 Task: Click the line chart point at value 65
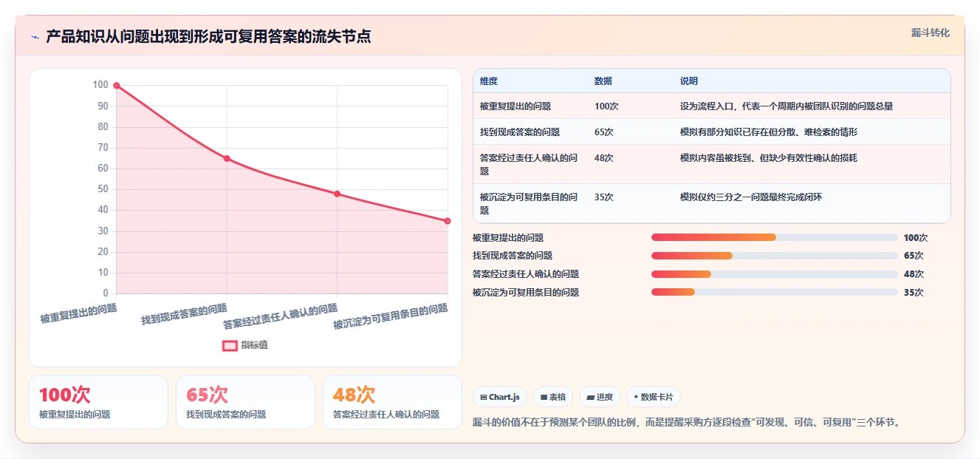227,158
